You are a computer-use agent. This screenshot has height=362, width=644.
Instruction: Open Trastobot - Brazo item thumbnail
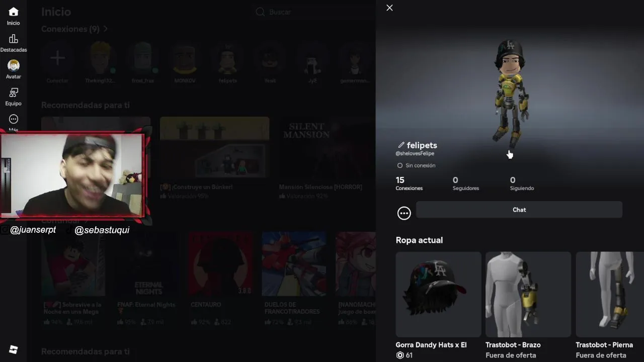(x=528, y=294)
